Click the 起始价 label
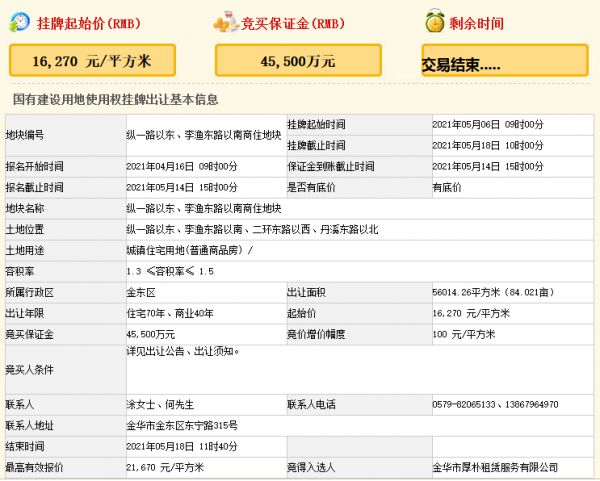 (x=302, y=314)
